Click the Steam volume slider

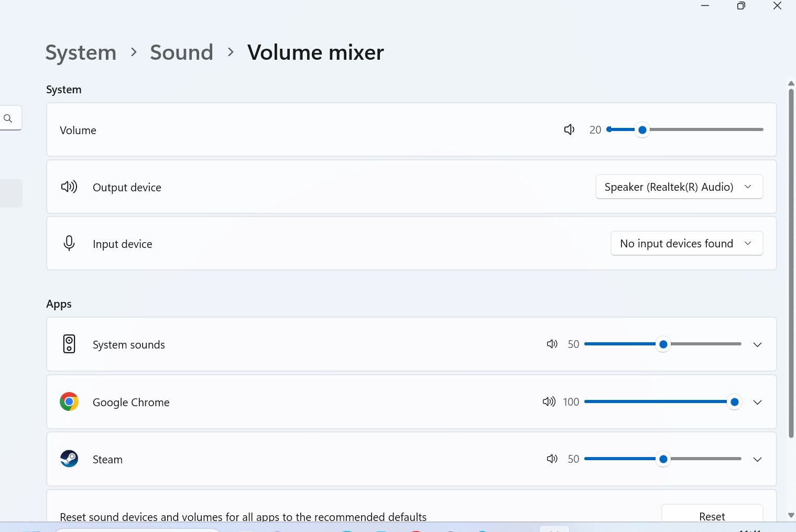663,459
